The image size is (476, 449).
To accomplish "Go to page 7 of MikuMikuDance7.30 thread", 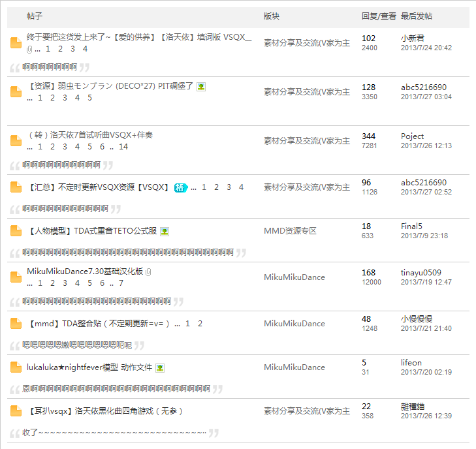I will [x=121, y=283].
